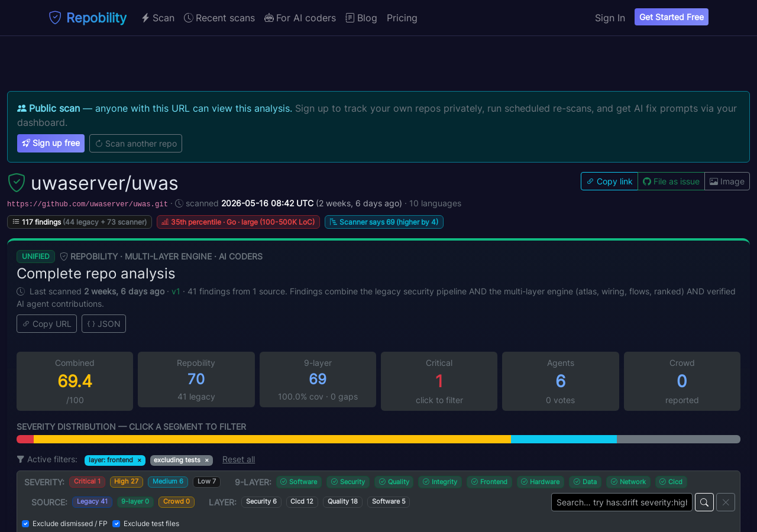Viewport: 757px width, 532px height.
Task: Open Recent scans page
Action: pos(219,18)
